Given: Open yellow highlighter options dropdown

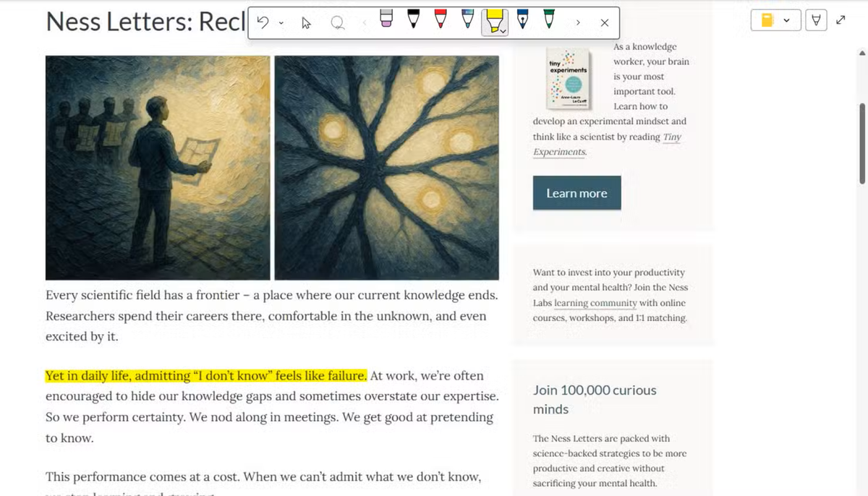Looking at the screenshot, I should point(503,32).
